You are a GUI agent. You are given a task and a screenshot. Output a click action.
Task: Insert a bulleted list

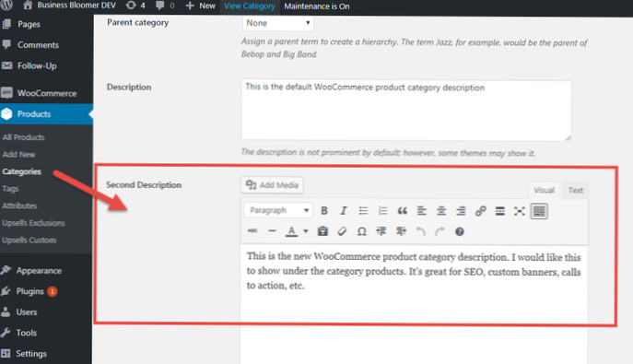[363, 211]
